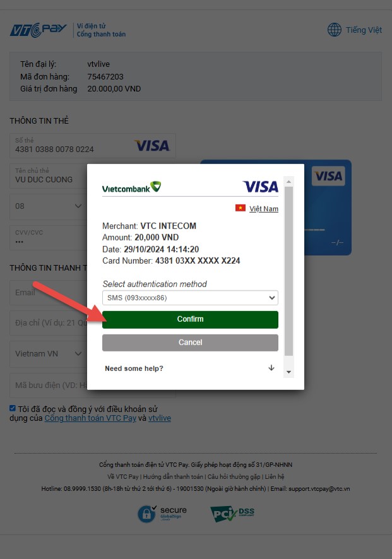Click the Vietcombank logo in dialog
This screenshot has height=559, width=392.
tap(131, 187)
